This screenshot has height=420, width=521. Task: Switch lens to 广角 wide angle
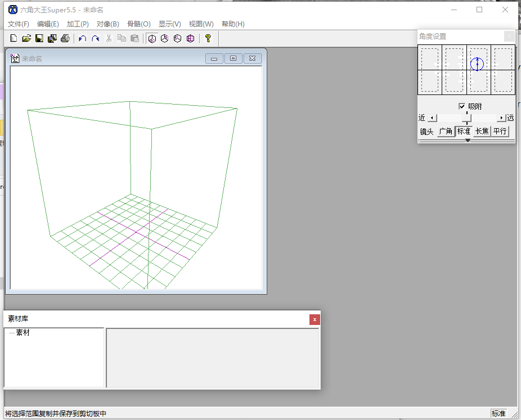(446, 132)
